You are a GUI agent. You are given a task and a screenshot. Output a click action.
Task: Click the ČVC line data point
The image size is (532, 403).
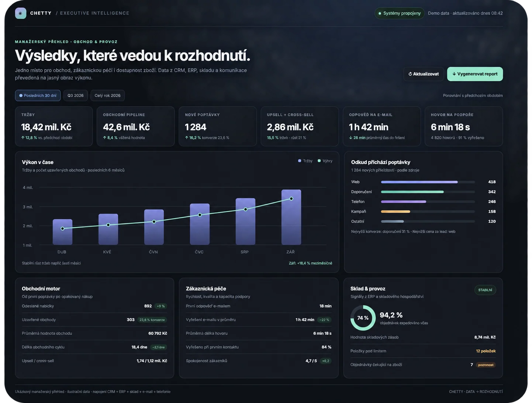click(x=200, y=215)
